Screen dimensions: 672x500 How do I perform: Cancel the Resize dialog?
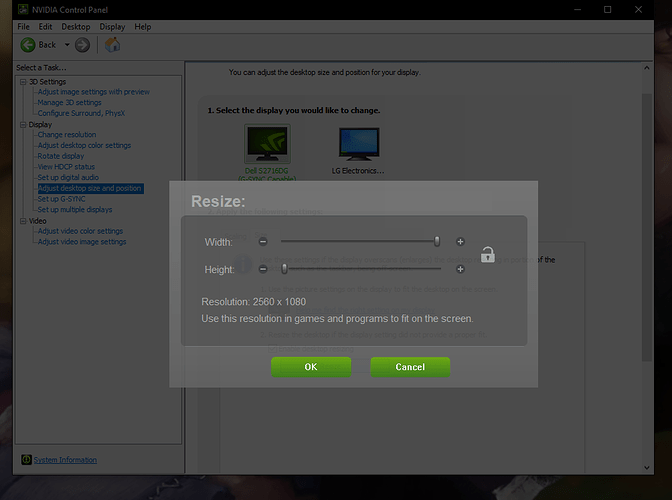[410, 367]
